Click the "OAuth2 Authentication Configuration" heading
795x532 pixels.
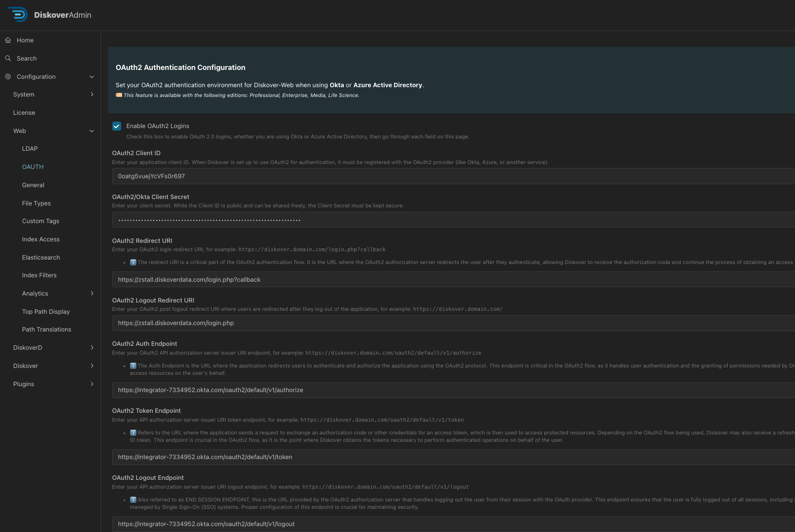coord(180,67)
